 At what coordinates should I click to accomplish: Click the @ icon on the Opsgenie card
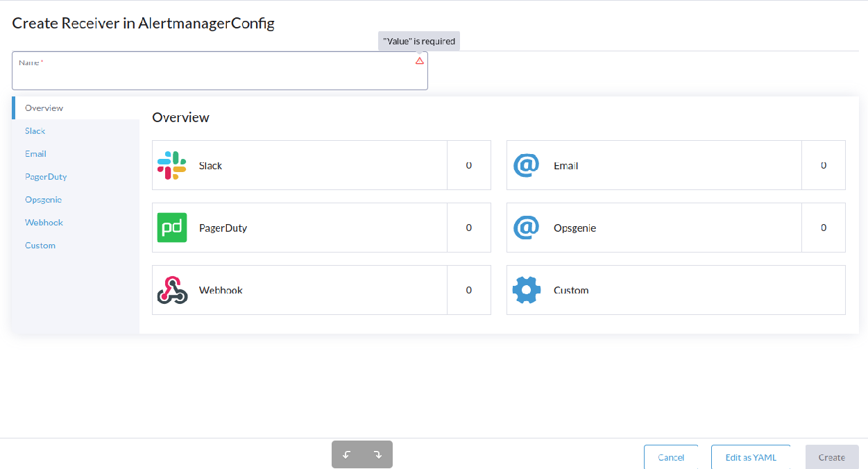pos(526,227)
